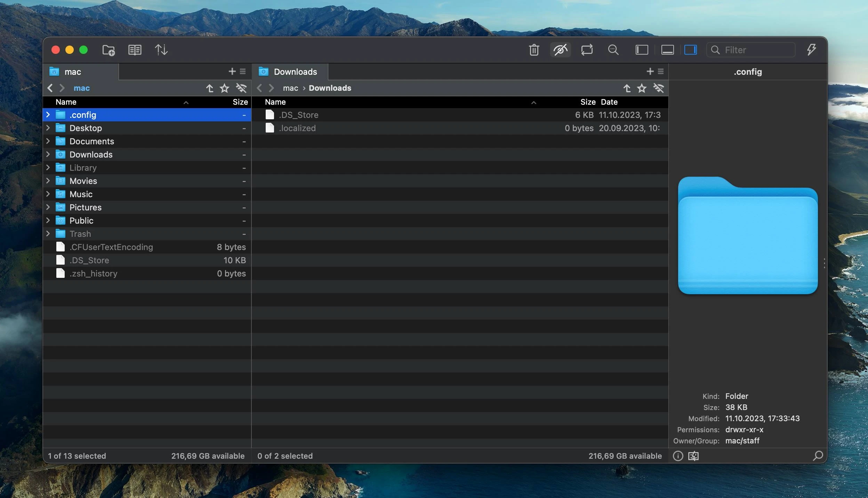Viewport: 868px width, 498px height.
Task: Toggle the bottom panel icon
Action: (x=667, y=50)
